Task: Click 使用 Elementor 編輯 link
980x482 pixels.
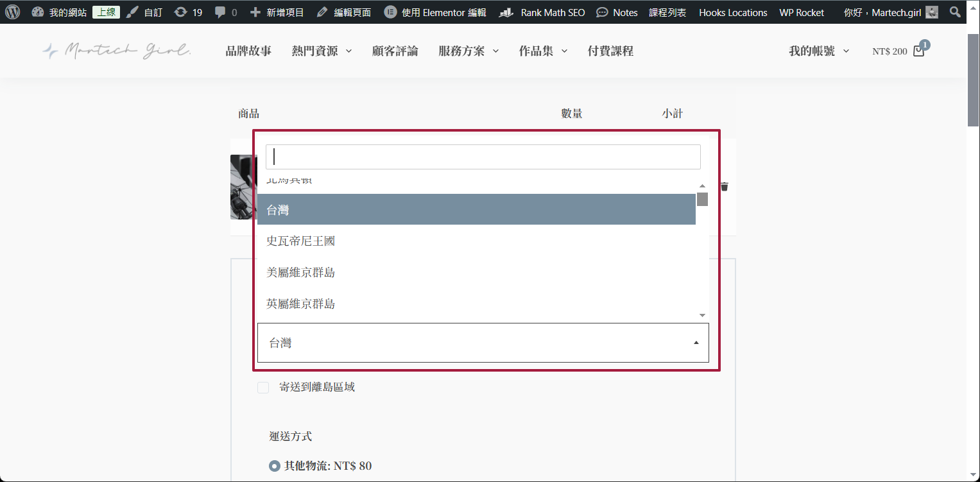Action: (435, 12)
